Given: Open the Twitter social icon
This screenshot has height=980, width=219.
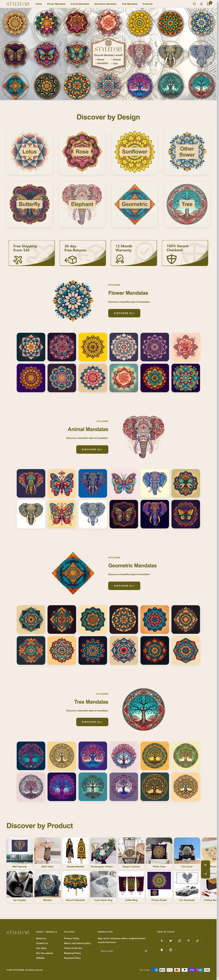Looking at the screenshot, I should click(171, 940).
